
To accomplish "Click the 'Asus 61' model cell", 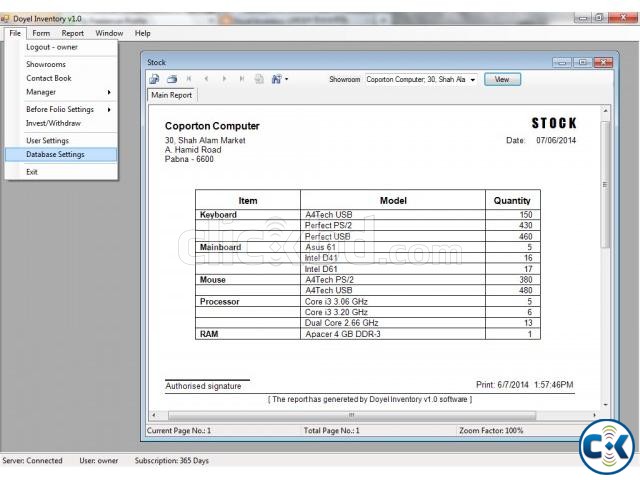I will tap(393, 247).
